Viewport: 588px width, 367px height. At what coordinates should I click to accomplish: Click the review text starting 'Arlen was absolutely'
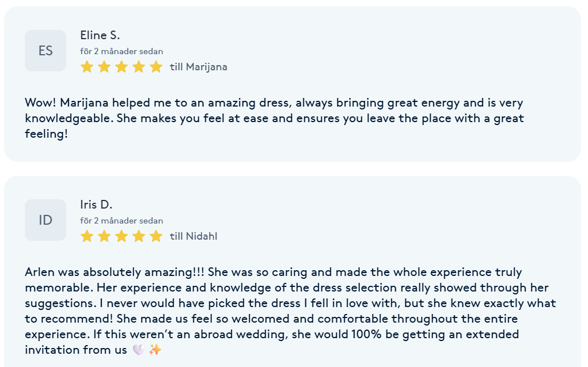(291, 311)
